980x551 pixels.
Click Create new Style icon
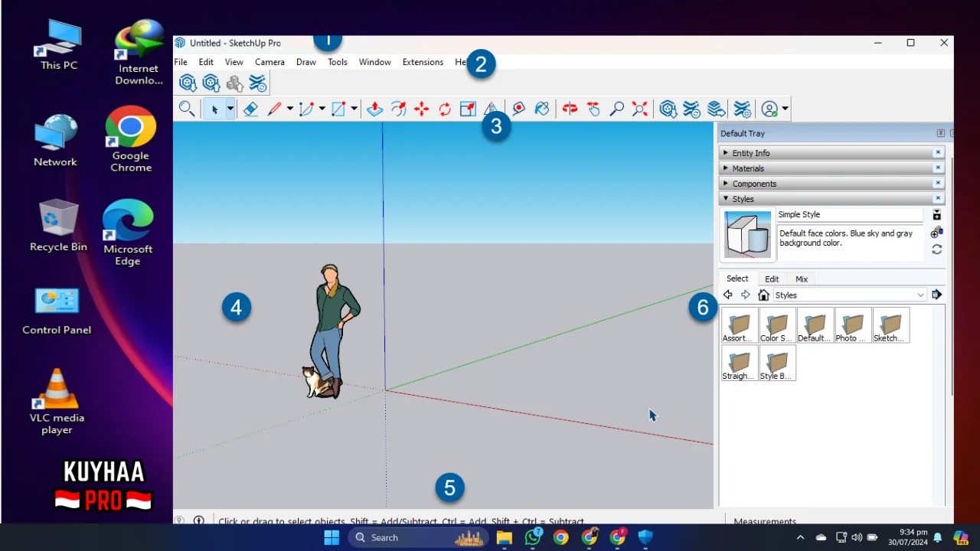[936, 232]
